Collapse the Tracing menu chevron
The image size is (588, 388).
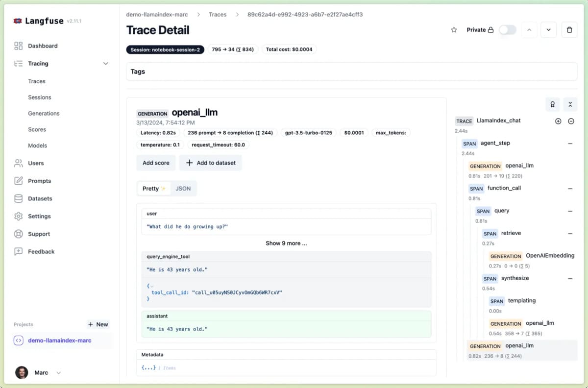pos(105,63)
